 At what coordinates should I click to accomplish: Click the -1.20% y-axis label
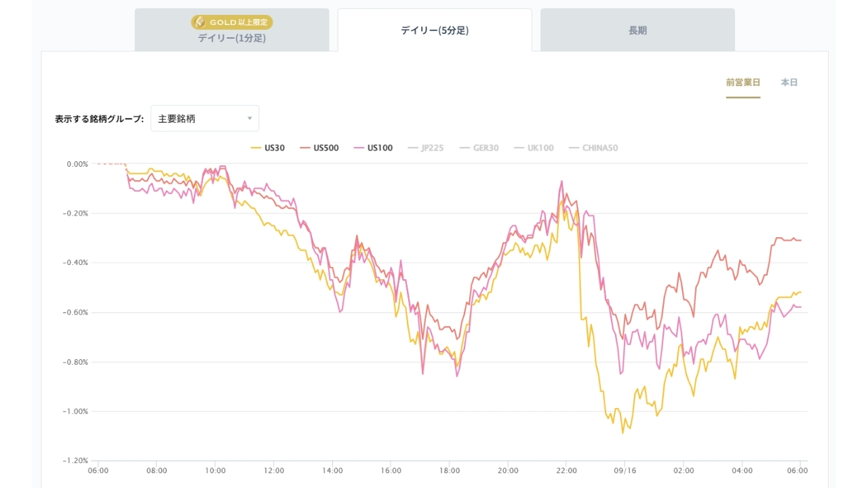click(77, 461)
